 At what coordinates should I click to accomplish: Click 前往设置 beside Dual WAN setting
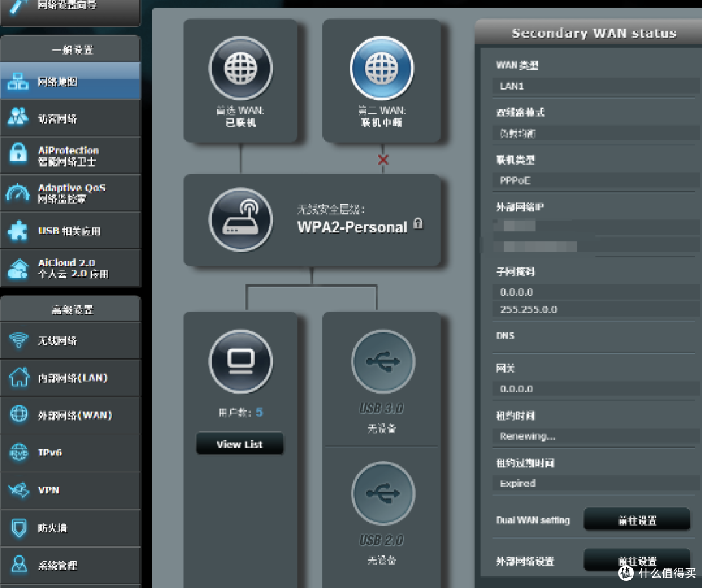(637, 520)
